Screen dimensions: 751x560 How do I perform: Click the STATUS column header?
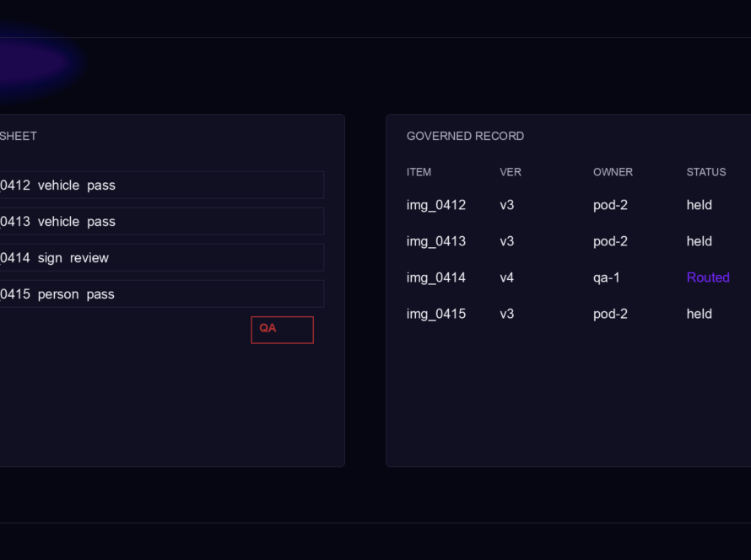(x=706, y=172)
